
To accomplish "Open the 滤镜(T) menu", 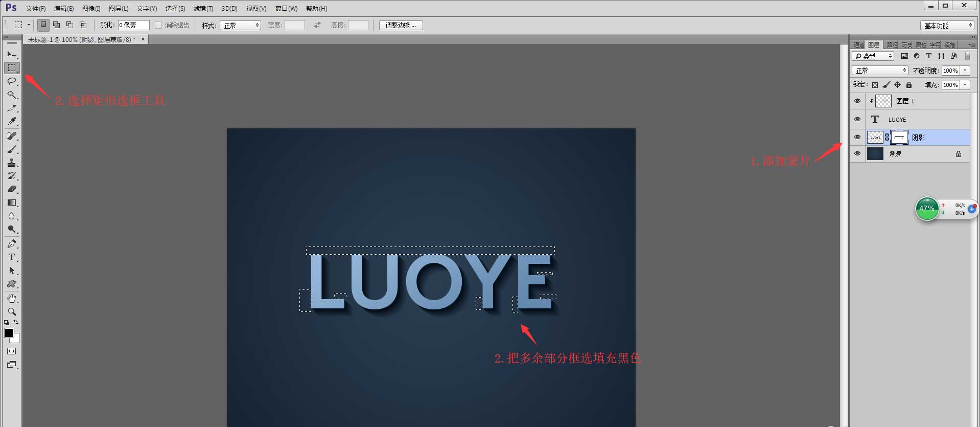I will click(x=203, y=9).
